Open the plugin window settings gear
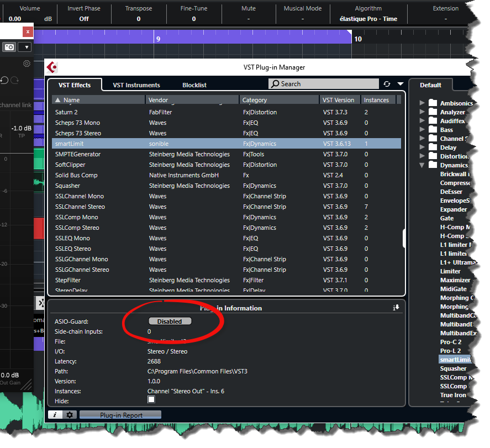 coord(27,64)
